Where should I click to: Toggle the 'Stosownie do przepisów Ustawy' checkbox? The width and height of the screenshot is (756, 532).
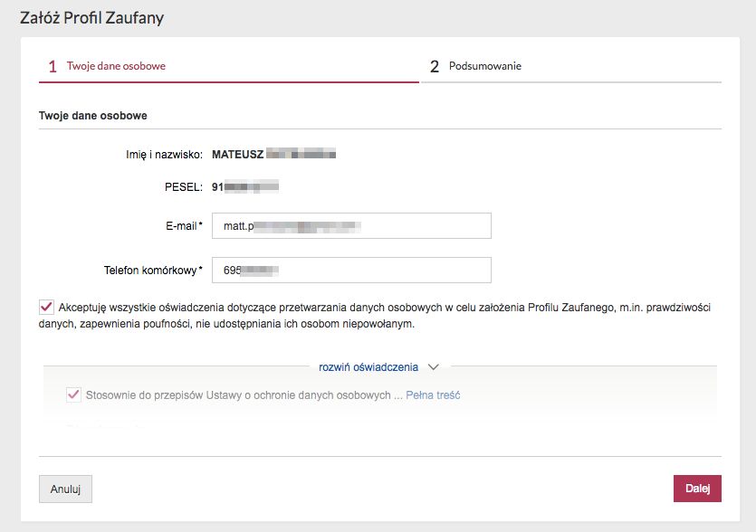click(x=73, y=395)
